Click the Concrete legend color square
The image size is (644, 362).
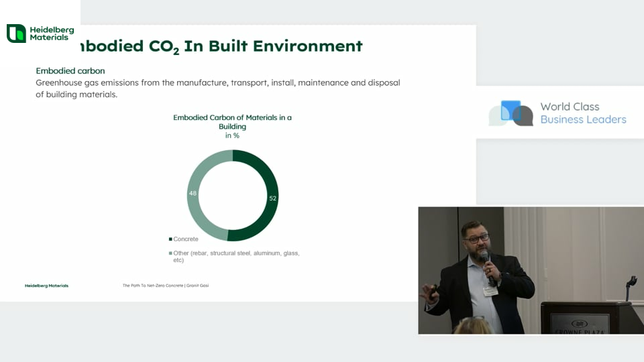coord(170,239)
